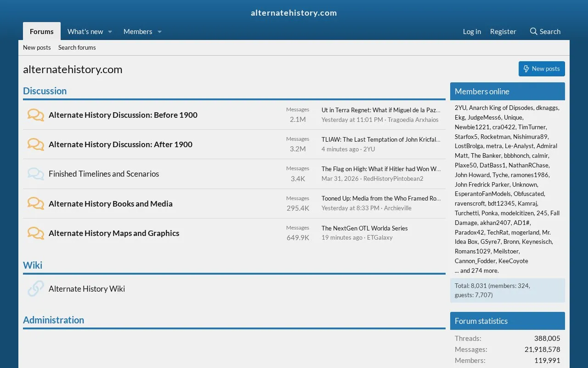Viewport: 588px width, 368px height.
Task: Click the lightning bolt icon on New posts button
Action: (526, 69)
